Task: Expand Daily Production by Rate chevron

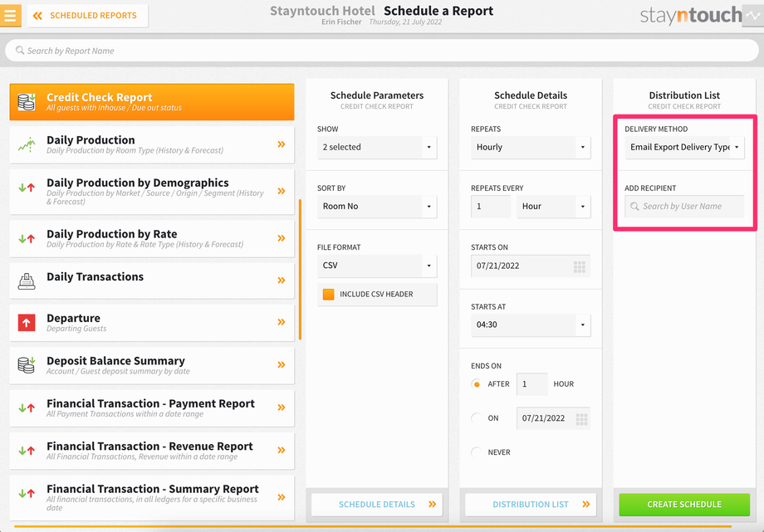Action: (282, 238)
